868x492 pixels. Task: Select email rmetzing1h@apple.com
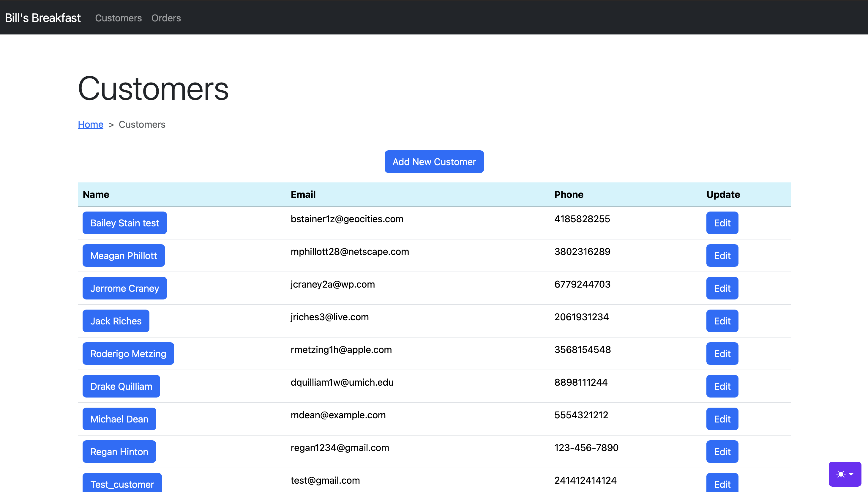tap(341, 350)
